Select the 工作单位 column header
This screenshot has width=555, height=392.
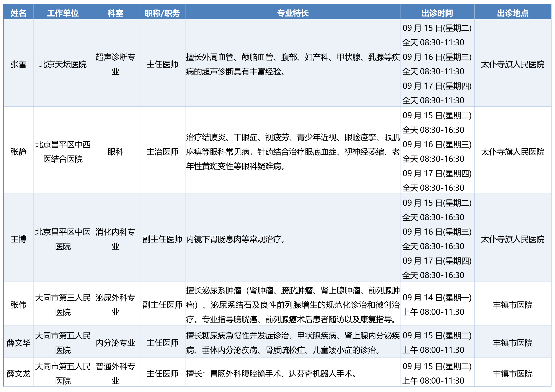pyautogui.click(x=63, y=13)
